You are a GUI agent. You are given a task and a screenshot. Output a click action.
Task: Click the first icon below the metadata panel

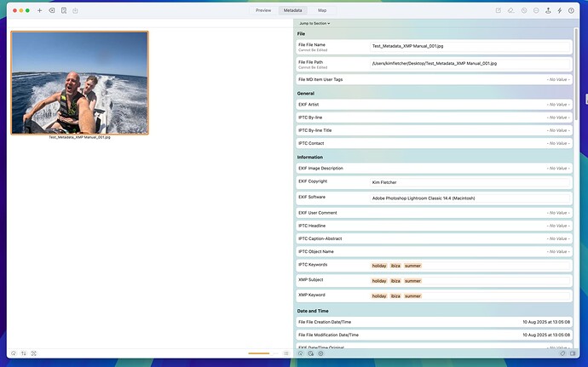pos(300,353)
